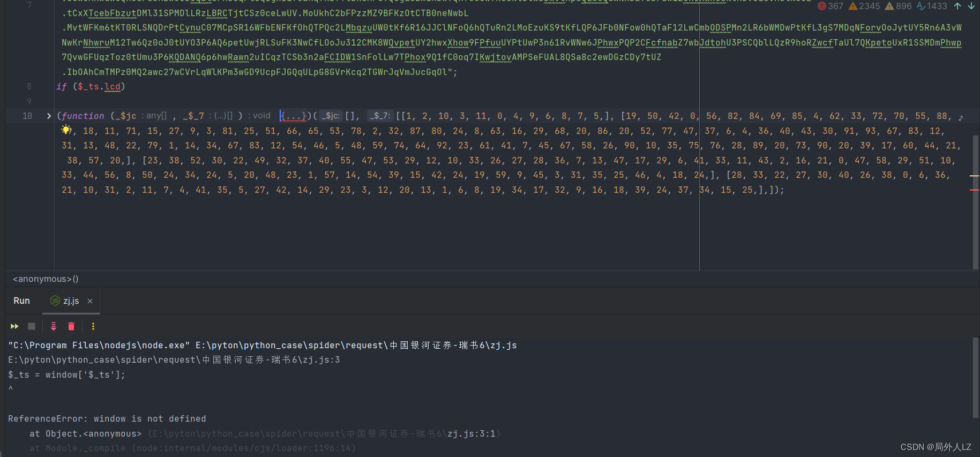Click the node:internal/modules/cjs/loader:1196:14 trace
Viewport: 980px width, 457px height.
(244, 448)
